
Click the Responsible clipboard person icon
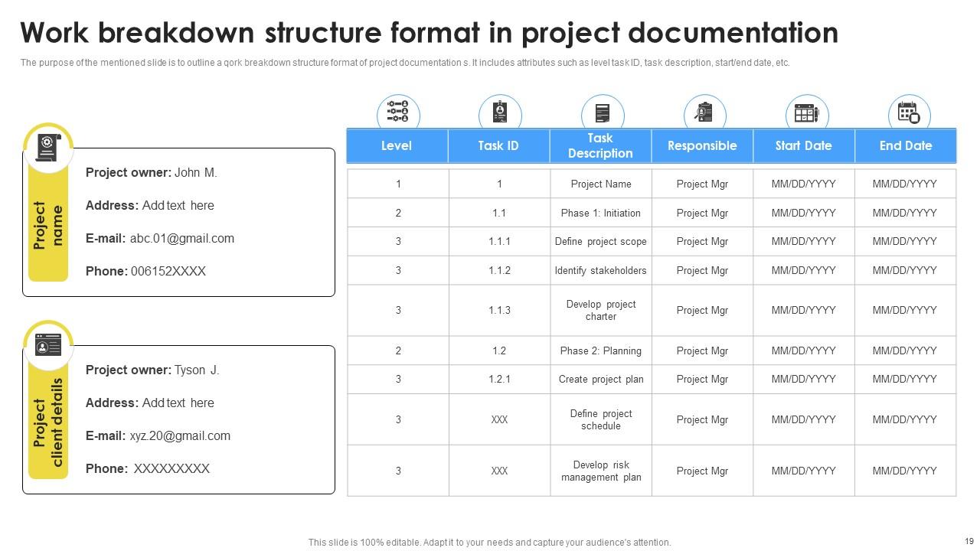[704, 113]
